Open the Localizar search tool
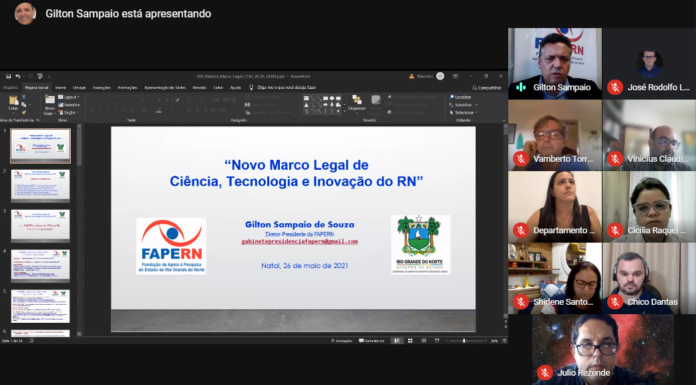The image size is (696, 385). coord(460,97)
